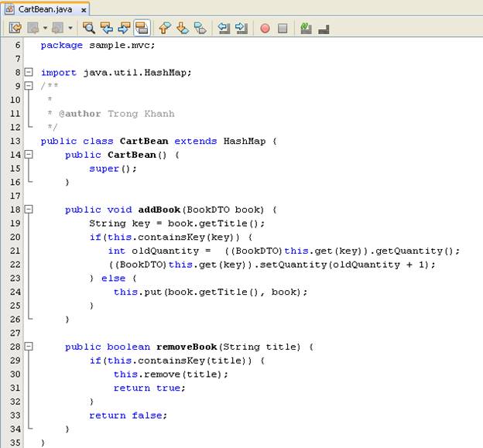Click the grayed-out Forward navigation icon
This screenshot has height=448, width=483.
point(57,28)
